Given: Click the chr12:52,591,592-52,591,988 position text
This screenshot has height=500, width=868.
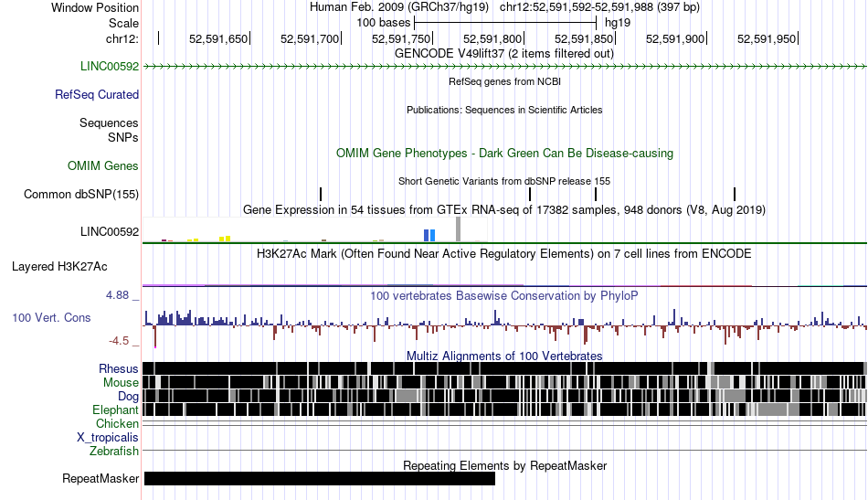Looking at the screenshot, I should 599,7.
